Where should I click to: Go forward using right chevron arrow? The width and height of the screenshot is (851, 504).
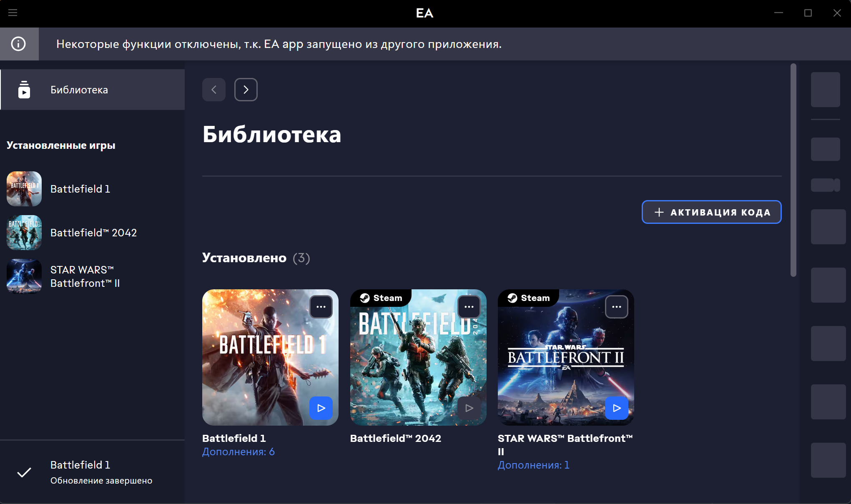pos(246,90)
